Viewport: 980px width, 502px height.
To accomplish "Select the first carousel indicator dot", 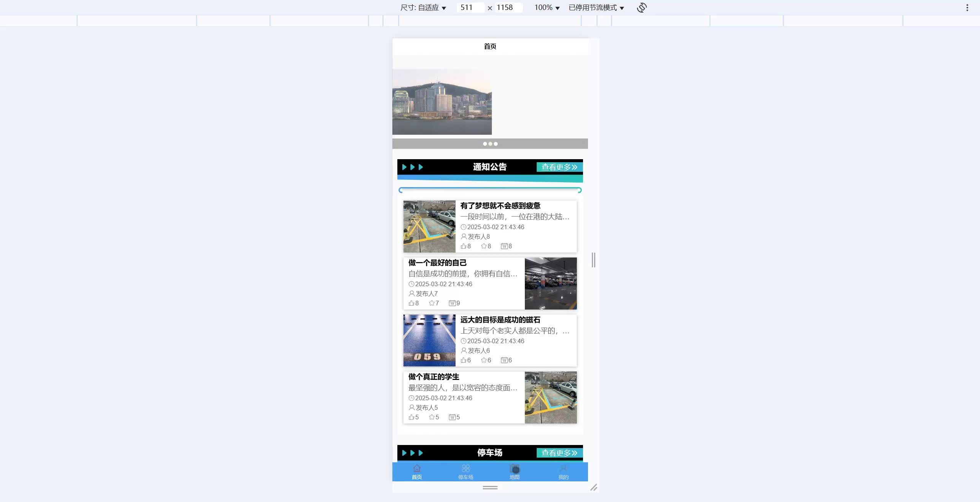I will 485,144.
